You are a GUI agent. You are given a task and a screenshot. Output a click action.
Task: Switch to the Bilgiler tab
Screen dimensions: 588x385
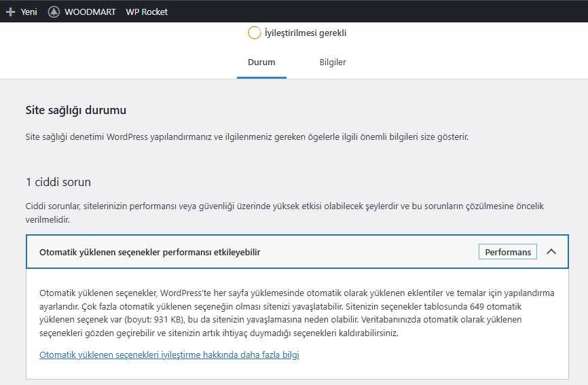click(x=333, y=62)
